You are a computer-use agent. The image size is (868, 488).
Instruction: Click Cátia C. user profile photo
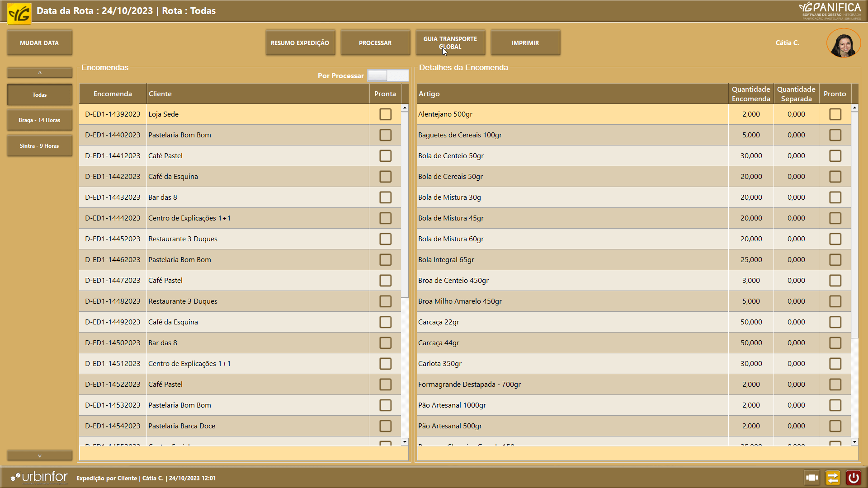[844, 43]
